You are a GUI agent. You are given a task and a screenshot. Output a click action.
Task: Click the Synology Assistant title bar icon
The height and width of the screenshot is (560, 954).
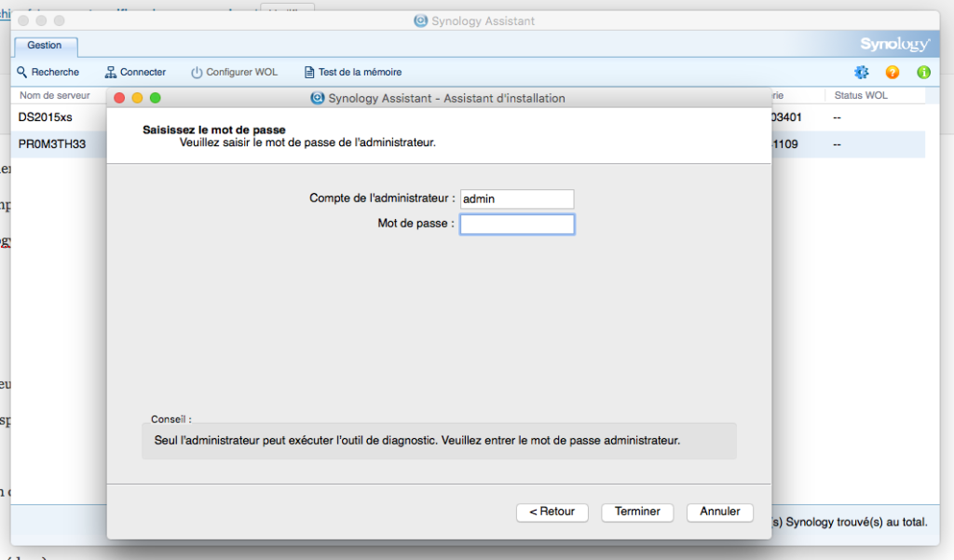point(421,20)
